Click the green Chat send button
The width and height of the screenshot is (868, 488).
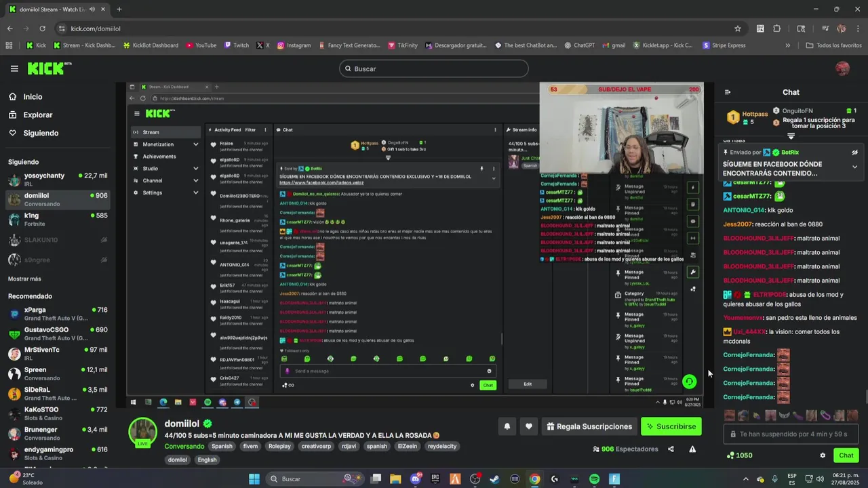tap(846, 455)
